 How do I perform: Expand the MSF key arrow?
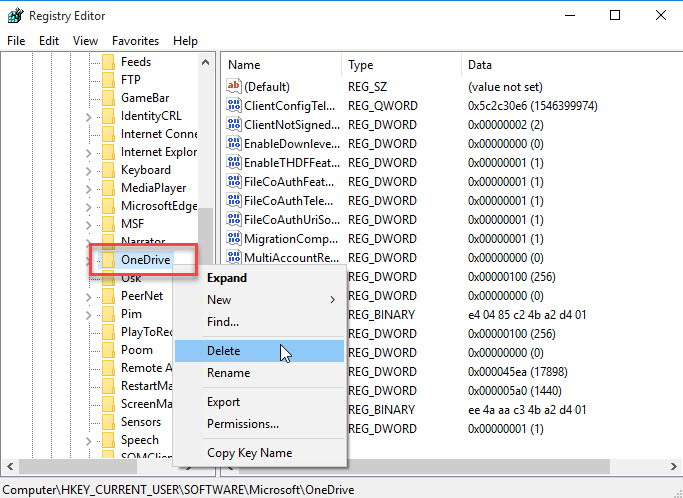tap(89, 225)
